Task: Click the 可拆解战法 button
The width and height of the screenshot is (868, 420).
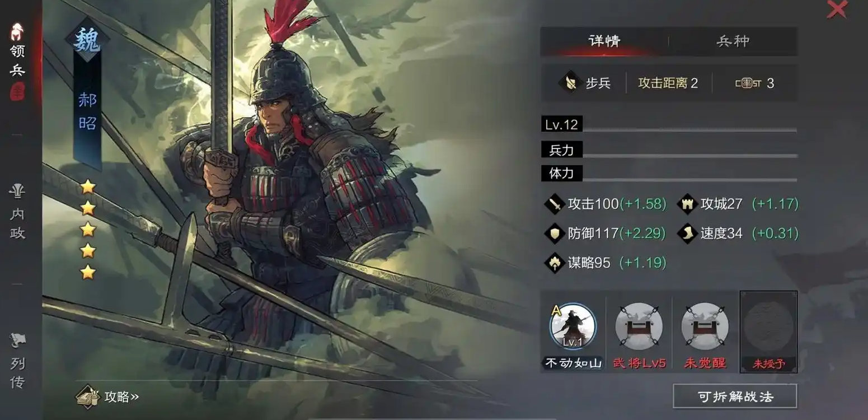Action: tap(735, 396)
